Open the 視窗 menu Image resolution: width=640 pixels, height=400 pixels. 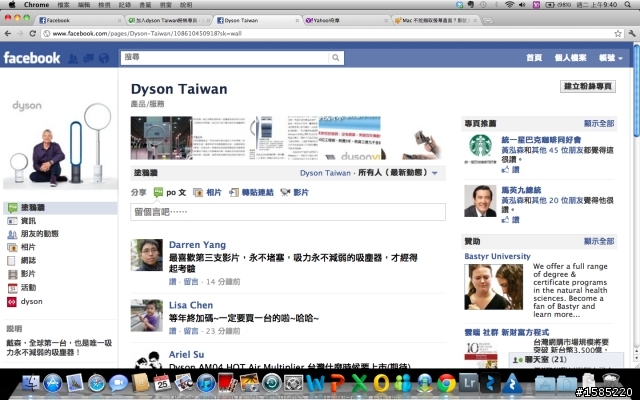click(166, 5)
